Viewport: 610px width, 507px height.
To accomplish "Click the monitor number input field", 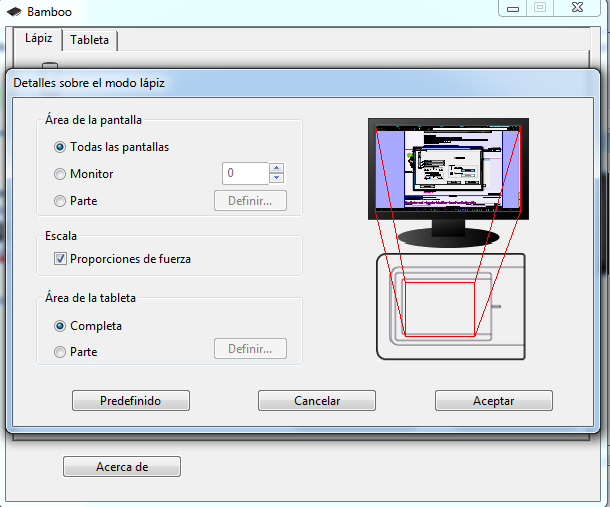I will [x=245, y=173].
